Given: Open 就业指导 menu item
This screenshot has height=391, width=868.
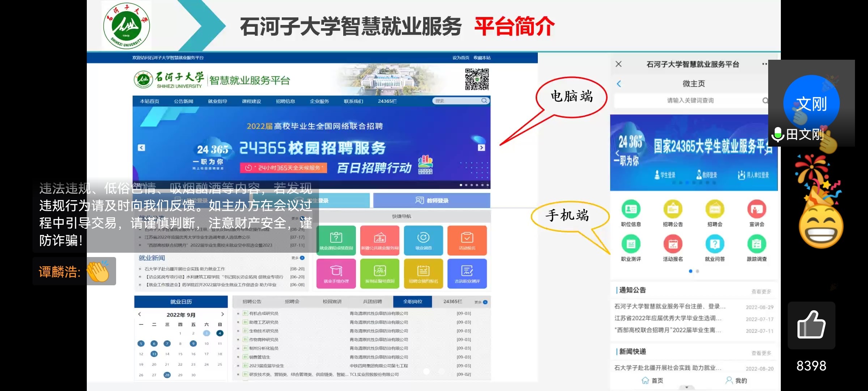Looking at the screenshot, I should coord(217,101).
